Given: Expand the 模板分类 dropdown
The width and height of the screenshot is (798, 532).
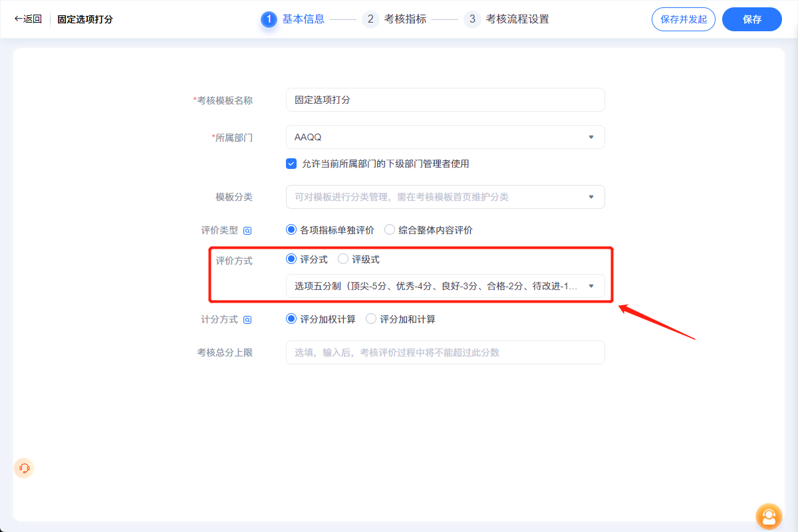Looking at the screenshot, I should coord(446,197).
